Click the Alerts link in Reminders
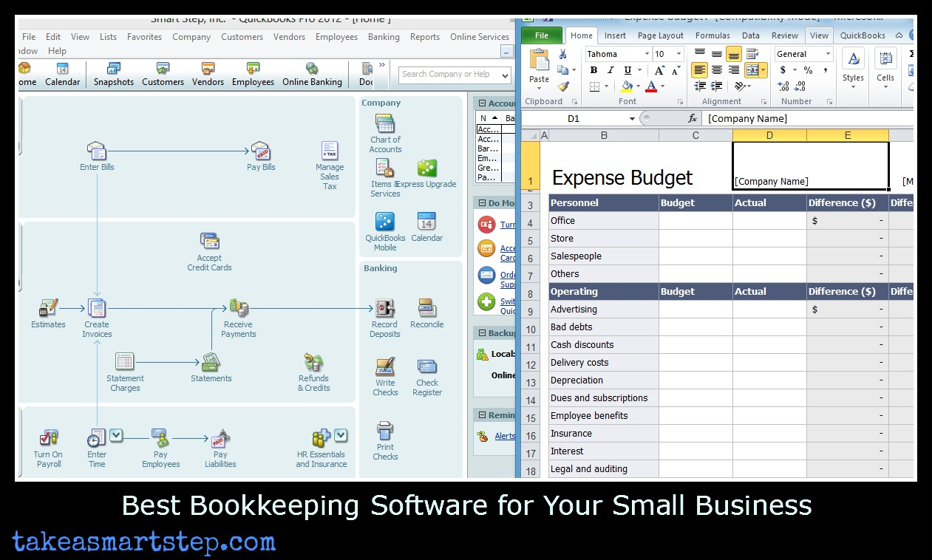 point(505,436)
